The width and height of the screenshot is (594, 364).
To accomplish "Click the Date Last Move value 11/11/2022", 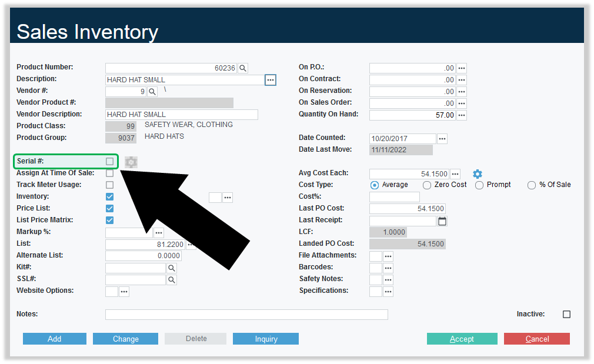I will tap(401, 150).
